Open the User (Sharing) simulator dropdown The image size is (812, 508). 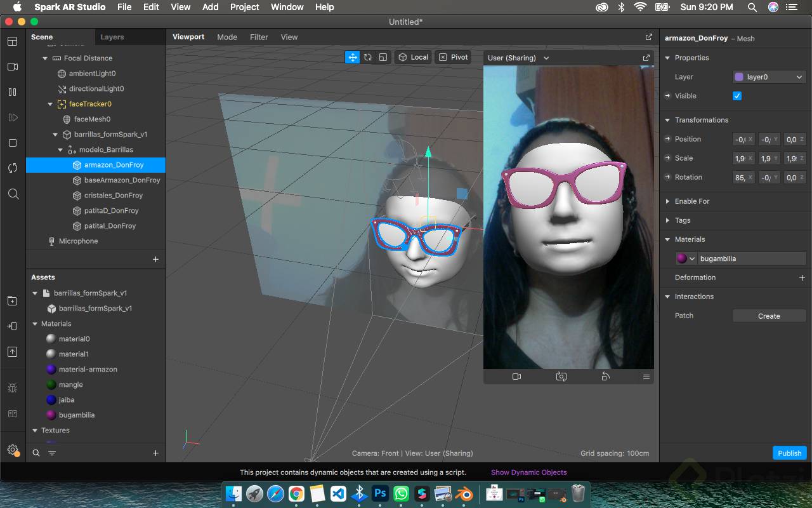pos(518,58)
